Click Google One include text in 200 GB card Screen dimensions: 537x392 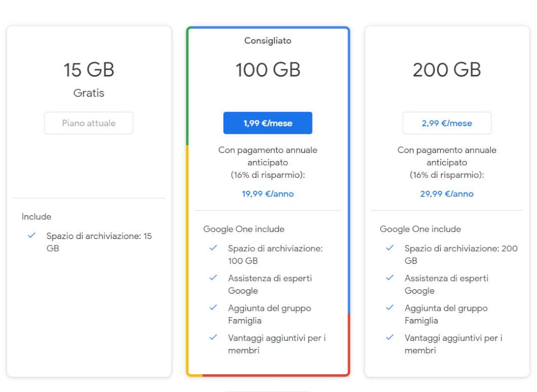420,229
